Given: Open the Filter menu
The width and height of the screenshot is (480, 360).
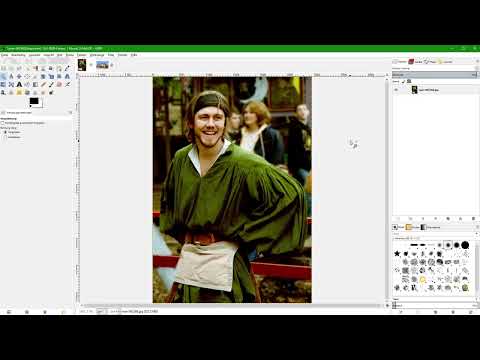Looking at the screenshot, I should pos(111,55).
